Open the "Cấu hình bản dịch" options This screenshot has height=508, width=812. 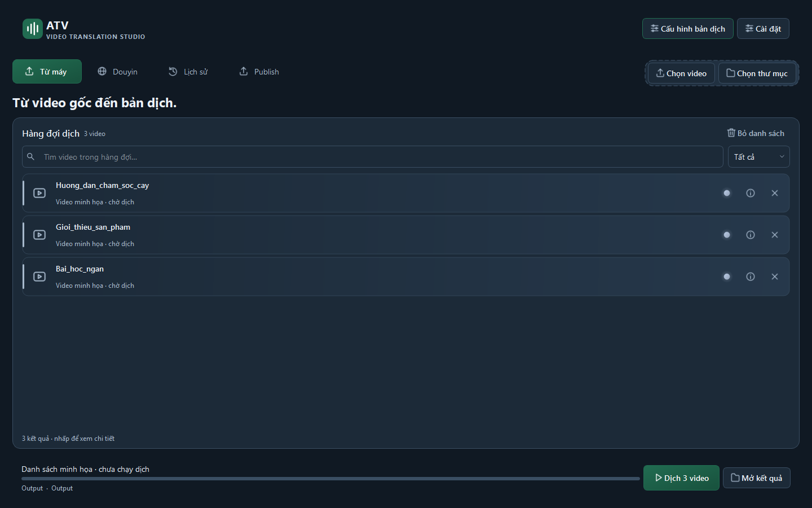click(x=688, y=29)
